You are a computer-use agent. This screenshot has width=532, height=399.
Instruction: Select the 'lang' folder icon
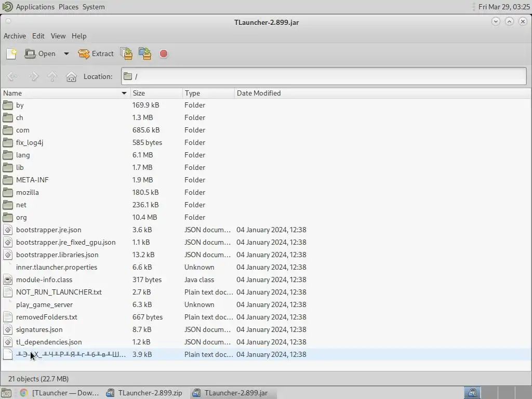tap(8, 155)
